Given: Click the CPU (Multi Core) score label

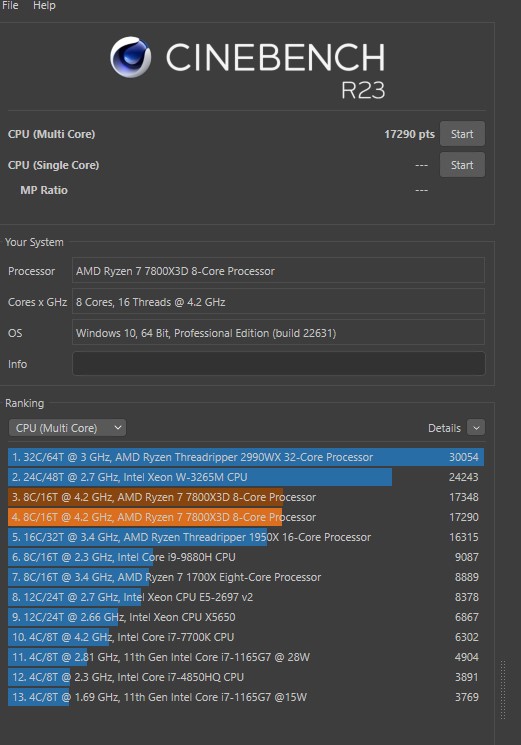Looking at the screenshot, I should [x=51, y=134].
